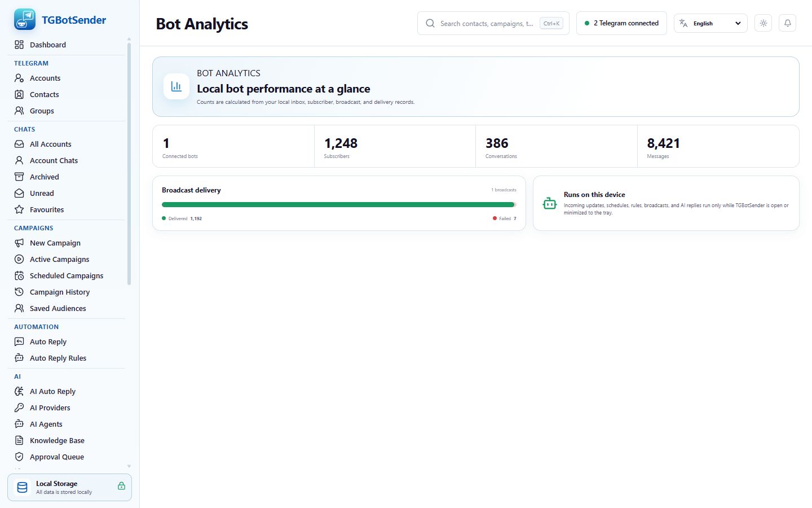Click the AI Agents robot icon

point(19,424)
